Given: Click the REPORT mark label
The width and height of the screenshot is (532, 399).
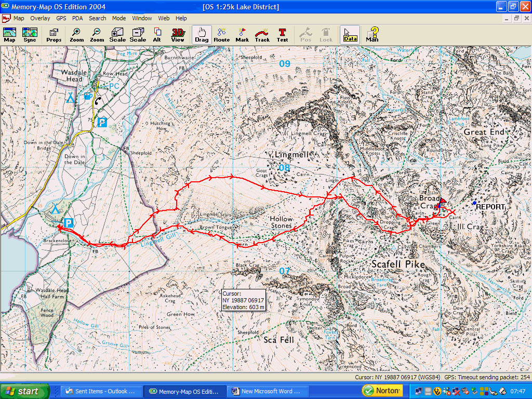Looking at the screenshot, I should [x=490, y=207].
